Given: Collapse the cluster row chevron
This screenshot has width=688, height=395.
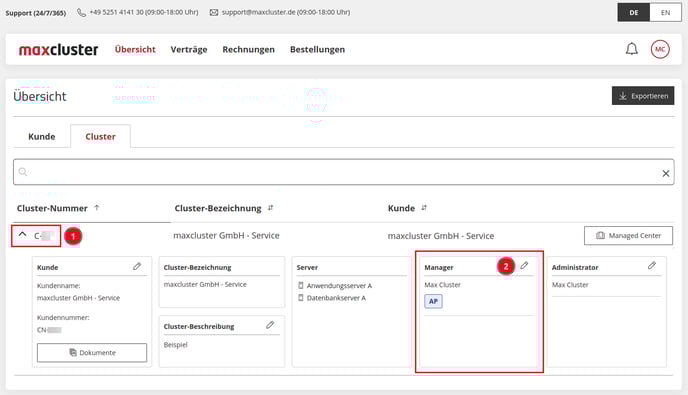Looking at the screenshot, I should pos(22,235).
